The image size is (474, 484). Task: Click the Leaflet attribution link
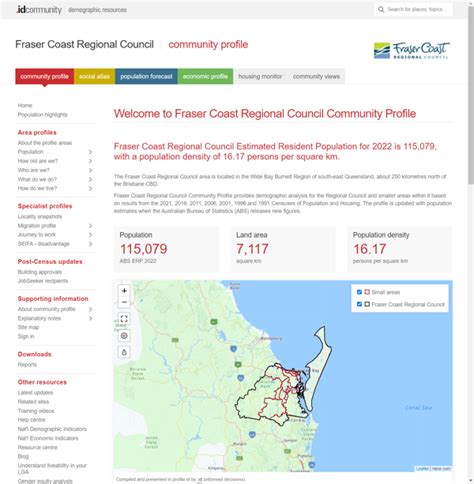coord(422,469)
